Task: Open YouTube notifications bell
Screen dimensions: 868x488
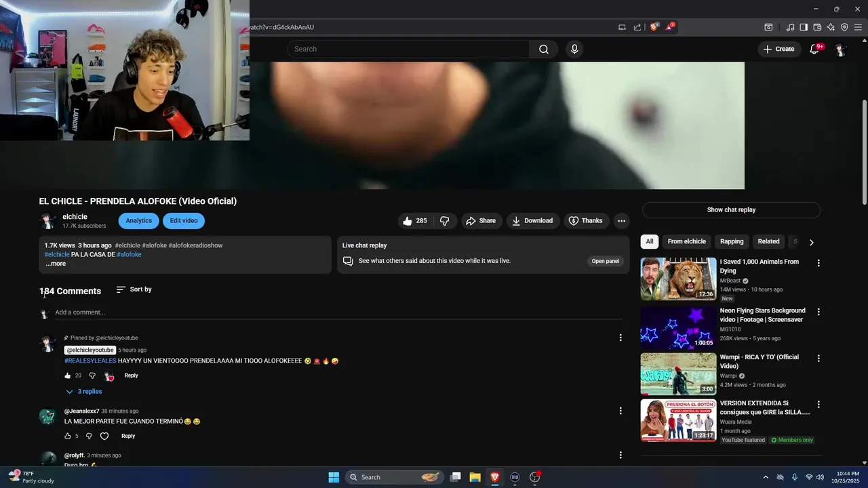Action: tap(815, 49)
